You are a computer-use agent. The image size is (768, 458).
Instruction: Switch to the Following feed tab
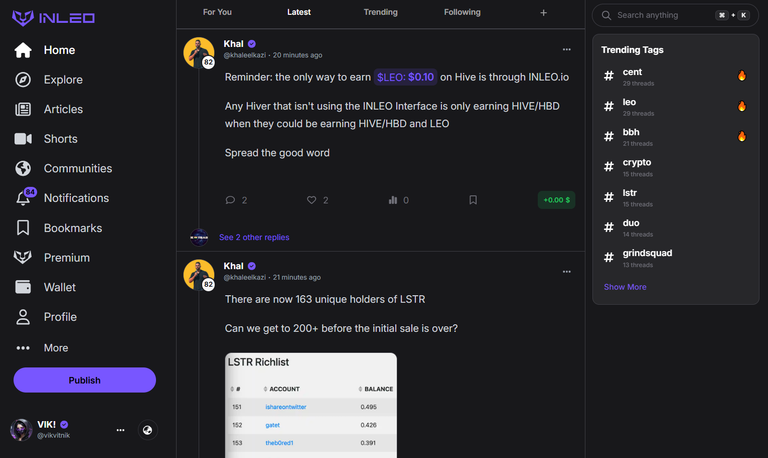click(x=462, y=12)
